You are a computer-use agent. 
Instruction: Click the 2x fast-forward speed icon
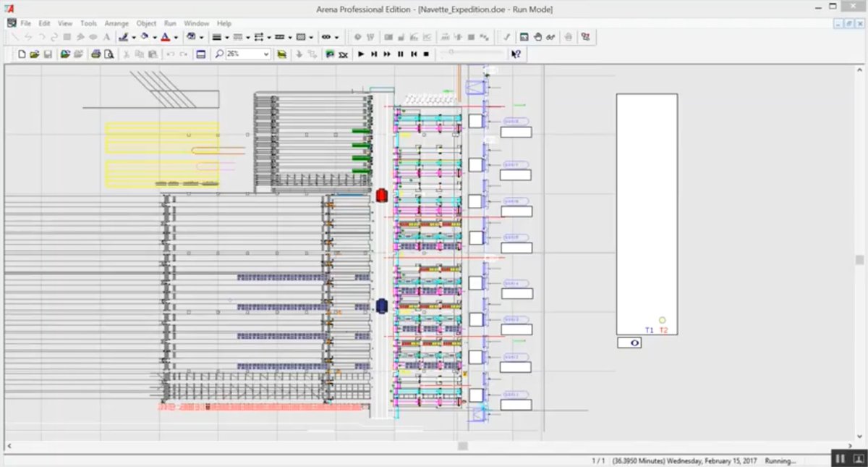click(x=344, y=54)
